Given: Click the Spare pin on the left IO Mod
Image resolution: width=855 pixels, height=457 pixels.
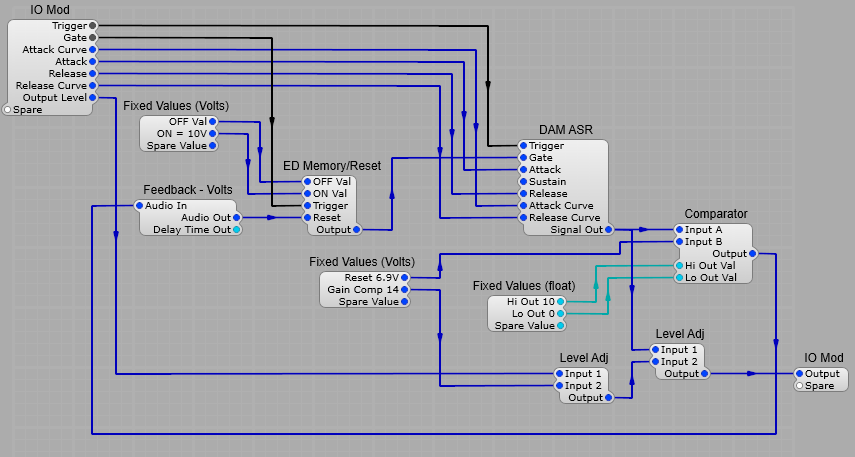Looking at the screenshot, I should 8,110.
